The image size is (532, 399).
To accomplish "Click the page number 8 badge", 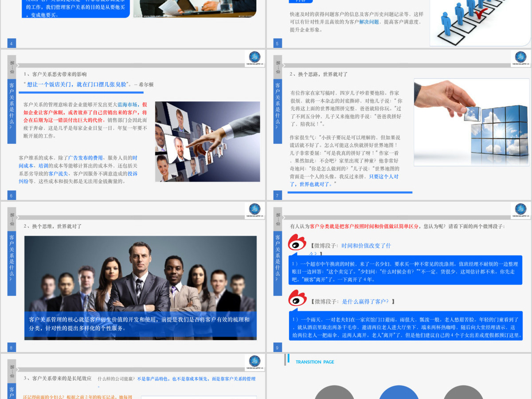I will coord(12,348).
